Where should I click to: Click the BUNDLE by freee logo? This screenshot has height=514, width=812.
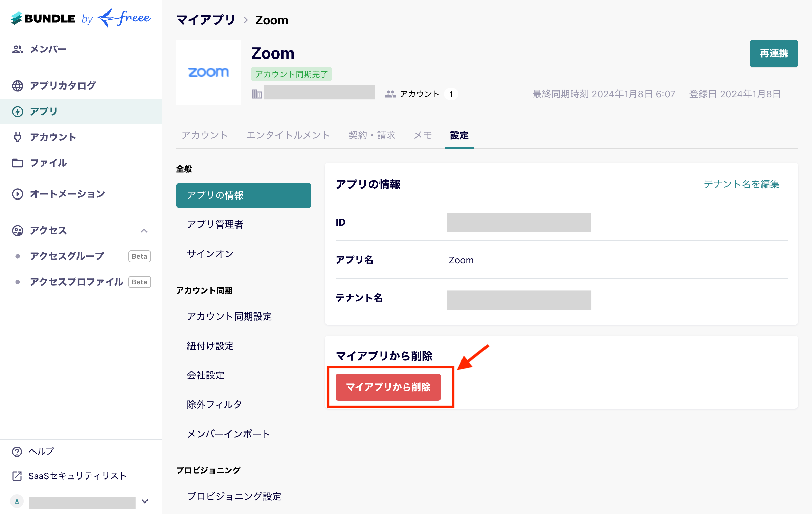coord(81,18)
